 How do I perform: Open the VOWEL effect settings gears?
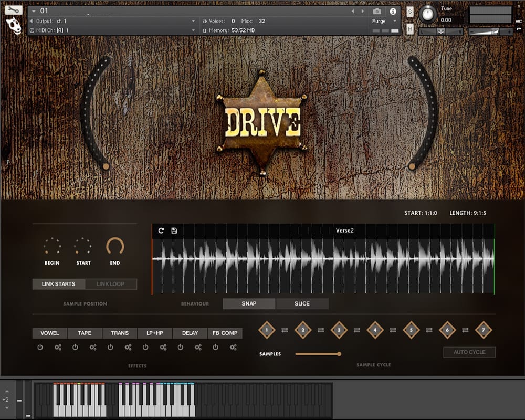tap(58, 347)
